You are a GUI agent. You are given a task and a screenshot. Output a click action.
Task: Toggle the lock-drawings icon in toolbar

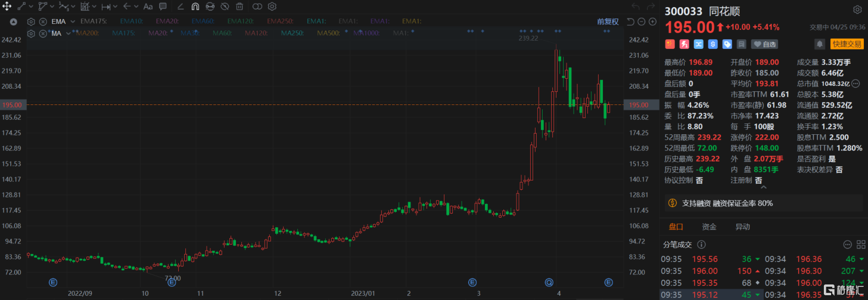coord(210,7)
